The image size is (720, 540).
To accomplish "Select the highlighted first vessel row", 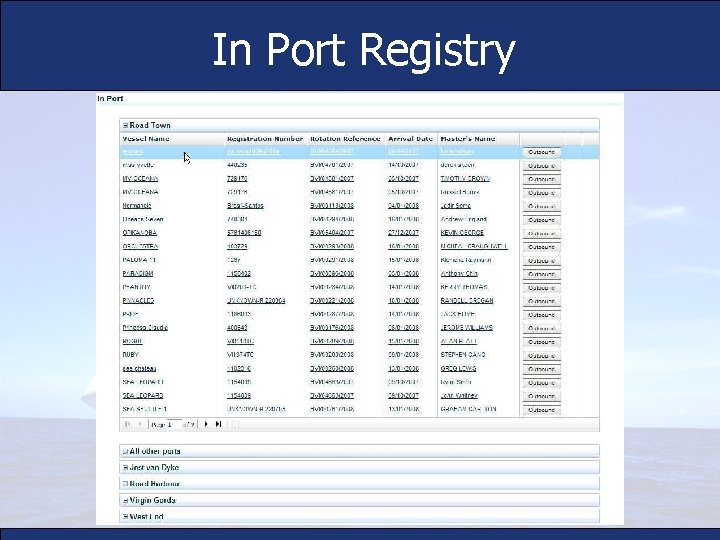I will [359, 152].
